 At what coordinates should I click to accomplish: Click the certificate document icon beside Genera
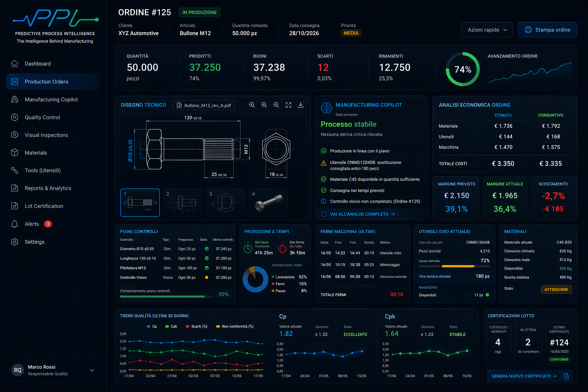coord(566,376)
